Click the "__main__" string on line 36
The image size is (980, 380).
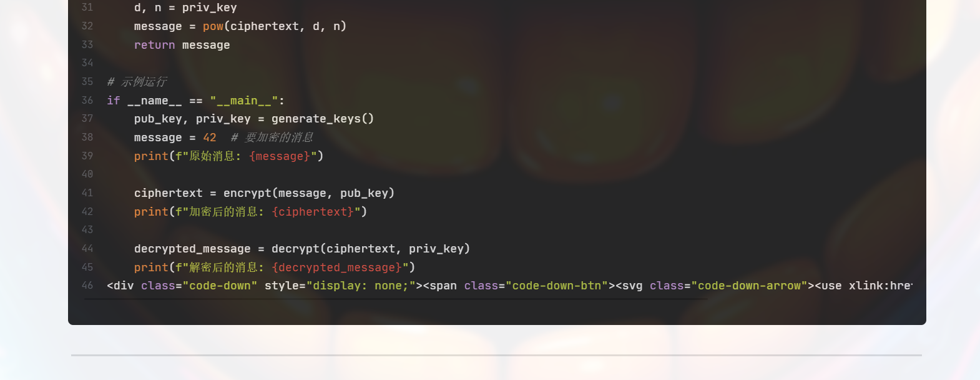point(244,101)
